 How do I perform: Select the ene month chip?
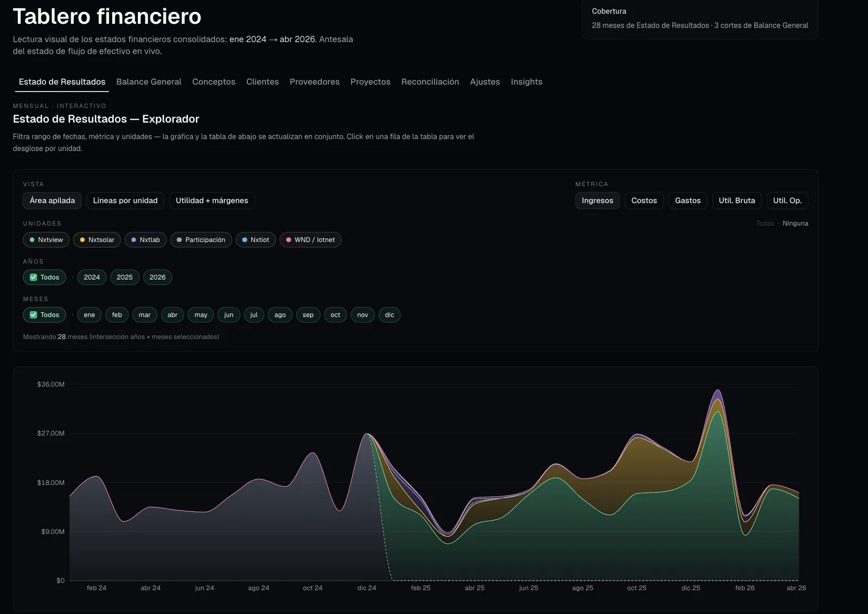[90, 315]
